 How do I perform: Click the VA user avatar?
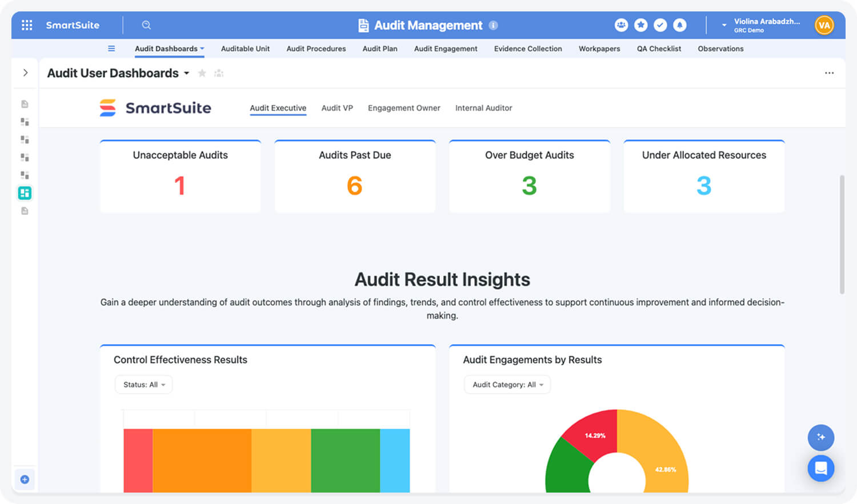824,25
